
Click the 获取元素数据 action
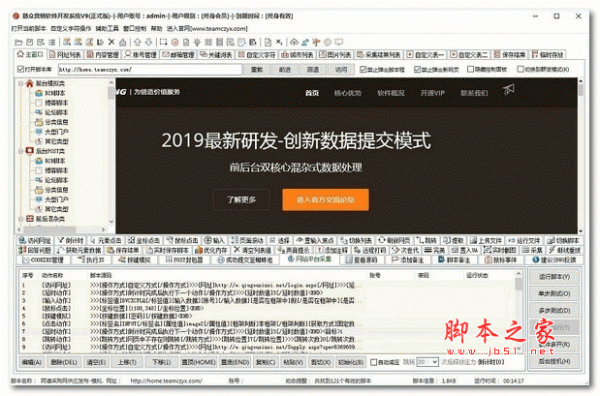(79, 250)
